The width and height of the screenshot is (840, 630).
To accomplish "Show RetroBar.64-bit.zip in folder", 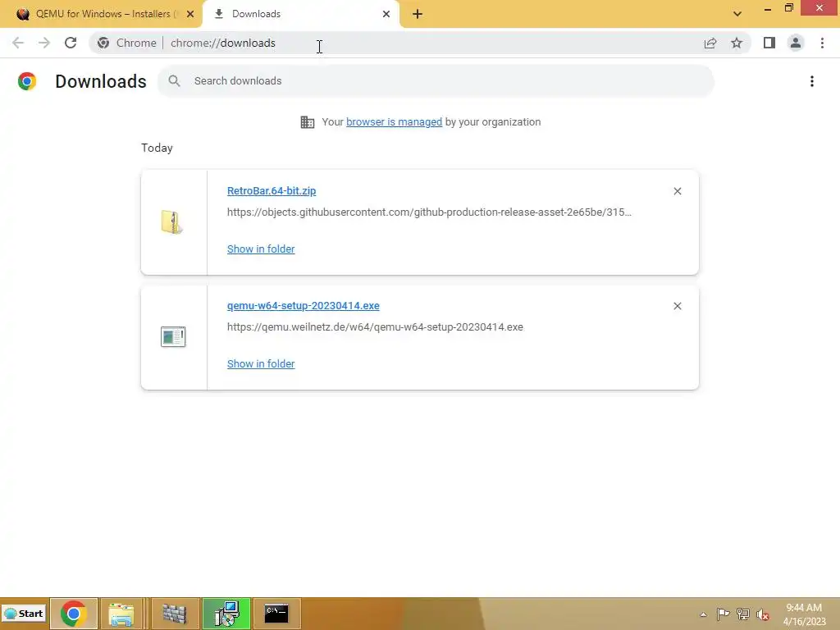I will click(261, 249).
